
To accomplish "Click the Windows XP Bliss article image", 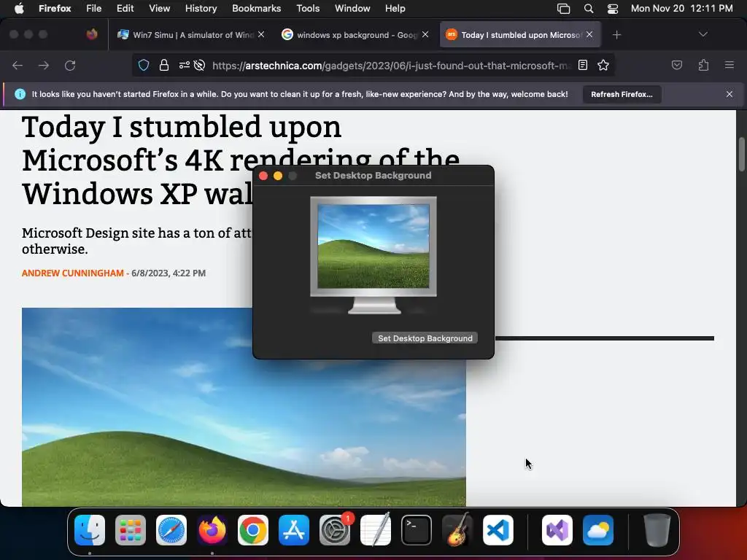I will point(244,407).
